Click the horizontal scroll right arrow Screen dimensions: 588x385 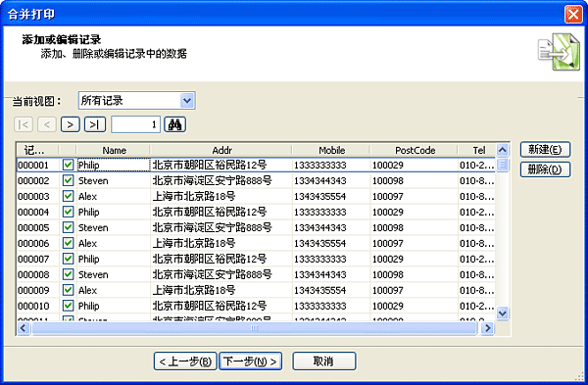click(x=487, y=328)
